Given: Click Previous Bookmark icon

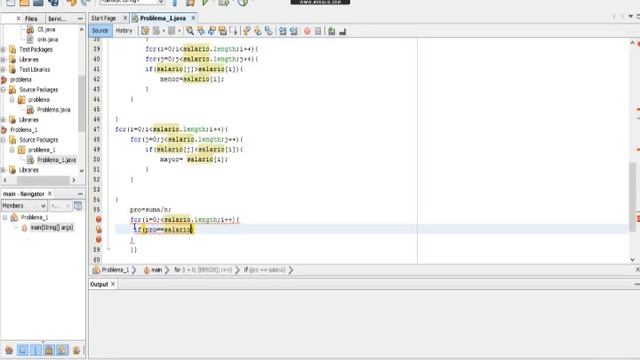Looking at the screenshot, I should point(247,31).
